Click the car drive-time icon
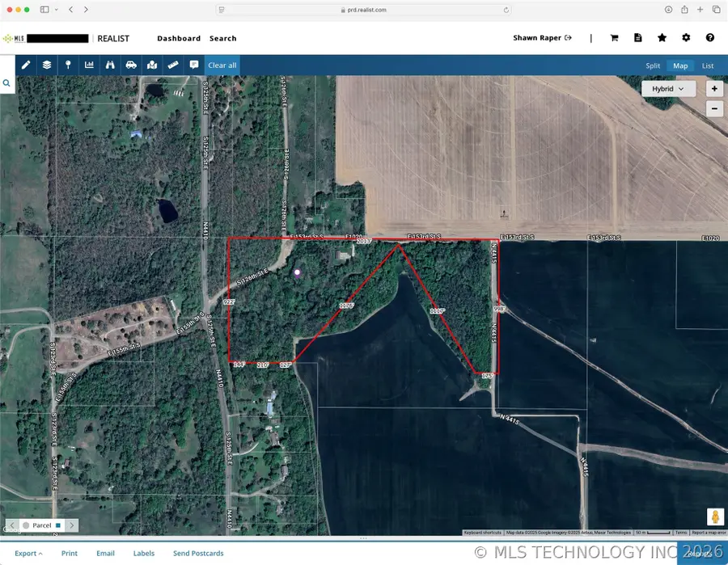This screenshot has width=728, height=565. 131,65
